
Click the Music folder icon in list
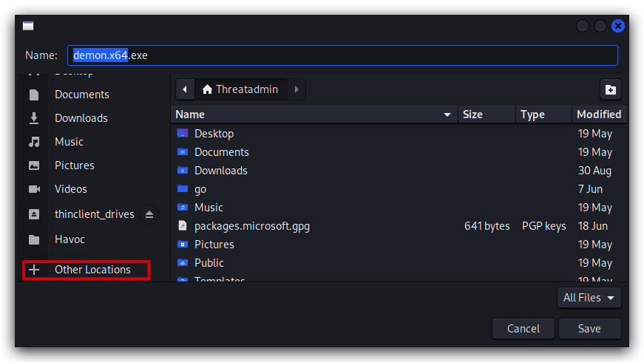183,208
